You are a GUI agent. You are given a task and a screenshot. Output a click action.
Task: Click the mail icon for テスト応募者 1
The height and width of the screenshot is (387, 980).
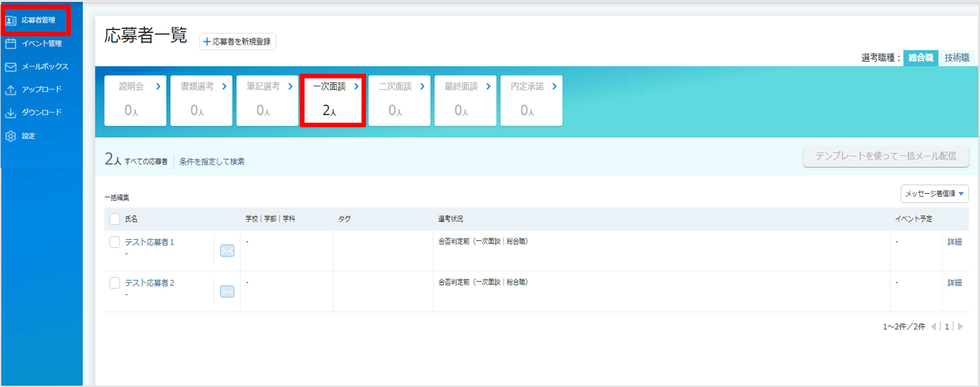click(x=227, y=251)
